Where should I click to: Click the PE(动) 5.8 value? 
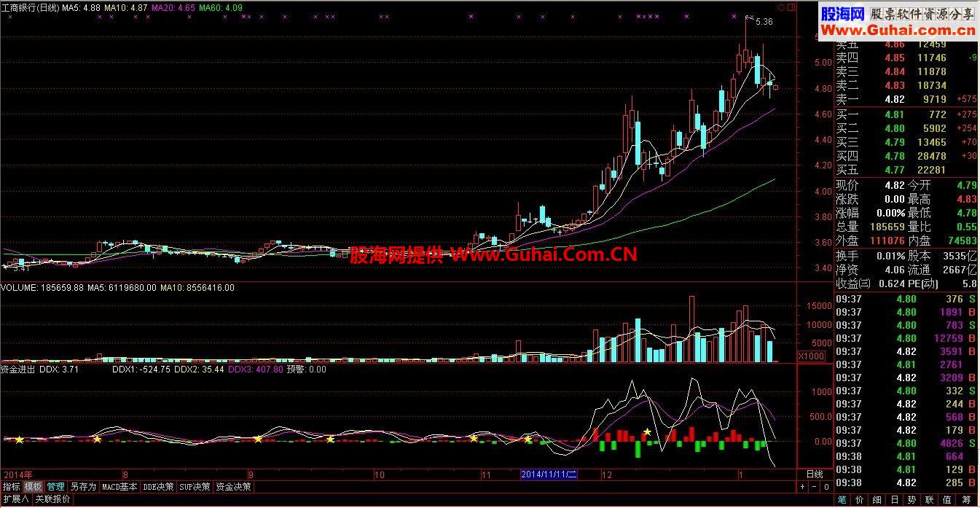tap(969, 284)
